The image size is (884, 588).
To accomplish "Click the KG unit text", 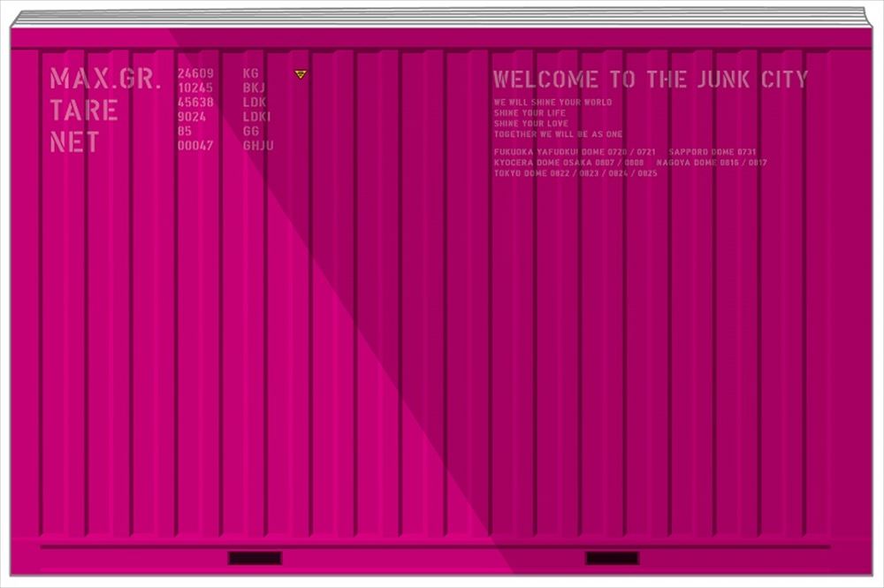I will [x=251, y=73].
